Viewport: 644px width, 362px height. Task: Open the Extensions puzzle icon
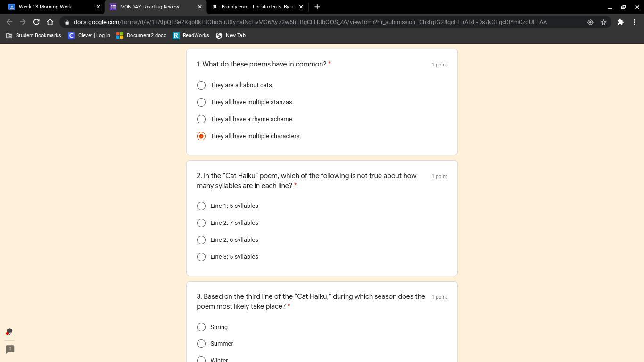tap(620, 22)
